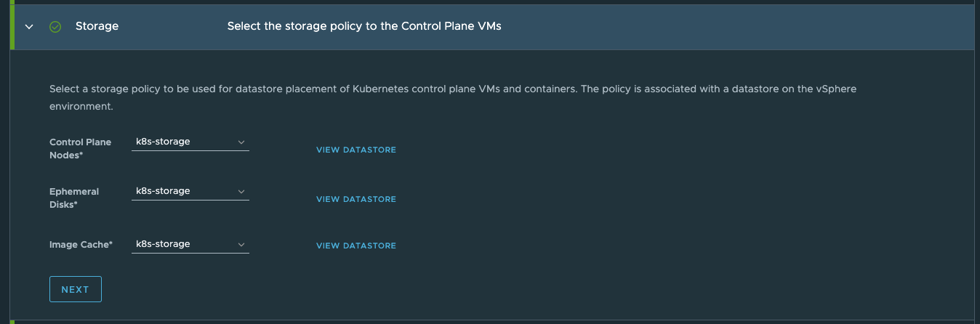Click the Ephemeral Disks field label

74,198
